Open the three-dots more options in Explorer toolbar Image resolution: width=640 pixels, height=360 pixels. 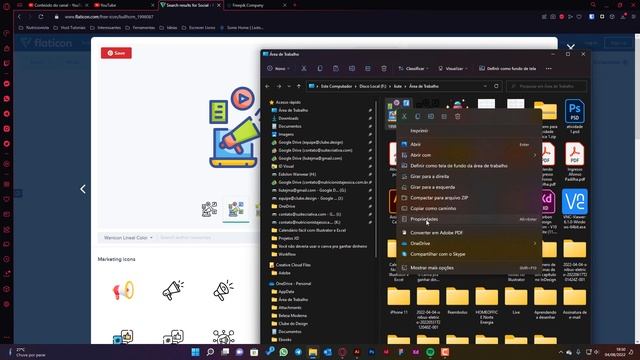click(549, 69)
